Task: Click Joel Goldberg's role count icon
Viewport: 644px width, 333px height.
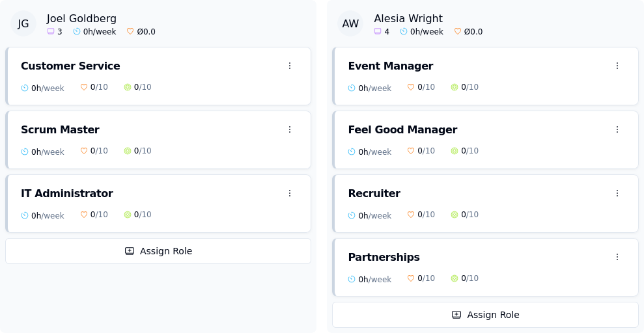Action: pyautogui.click(x=51, y=31)
